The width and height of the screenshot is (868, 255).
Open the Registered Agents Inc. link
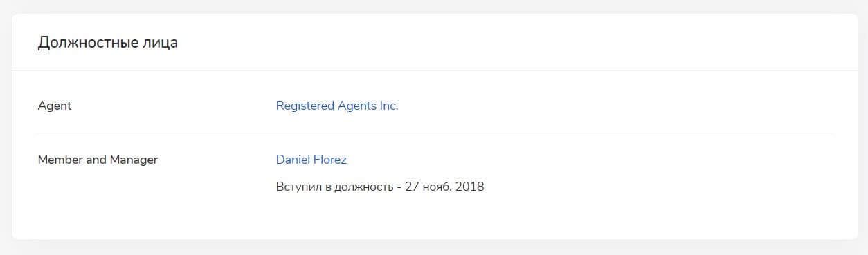pyautogui.click(x=337, y=106)
